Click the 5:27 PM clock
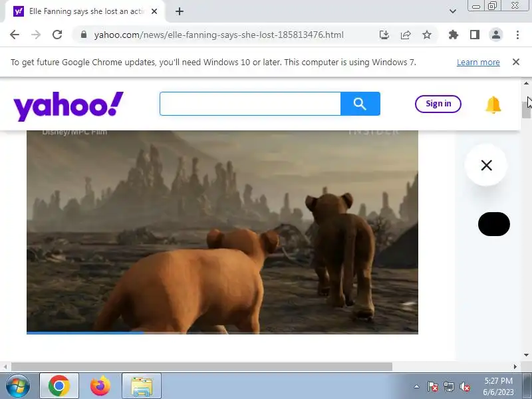Screen dimensions: 532x399 [x=498, y=380]
